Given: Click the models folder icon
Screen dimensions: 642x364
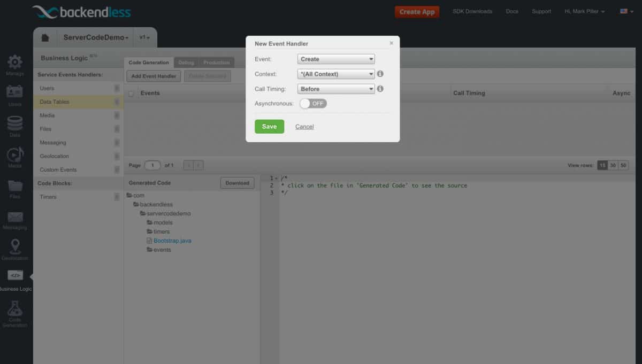Looking at the screenshot, I should coord(149,223).
